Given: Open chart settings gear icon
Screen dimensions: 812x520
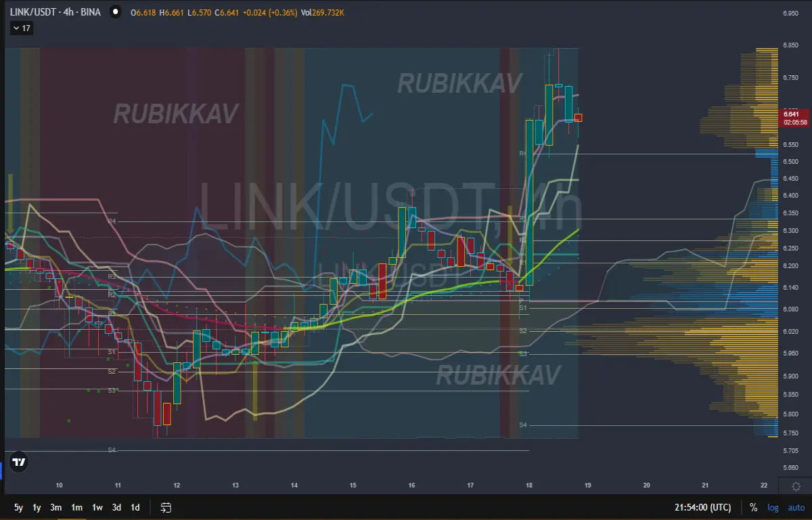Looking at the screenshot, I should click(x=796, y=485).
